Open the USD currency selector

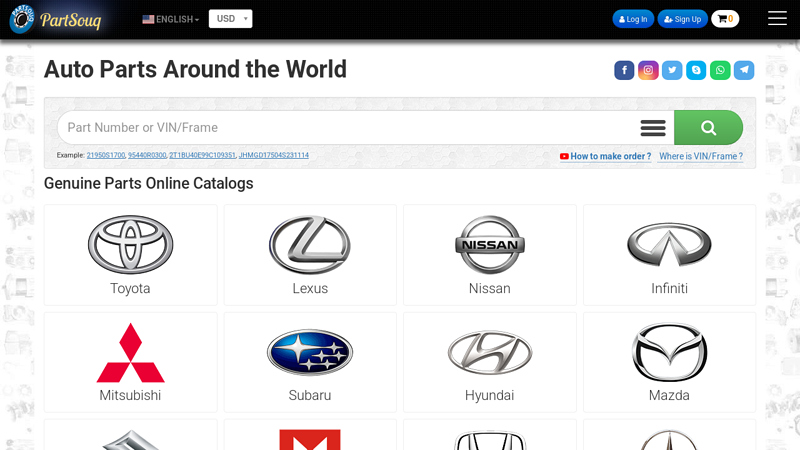tap(231, 19)
